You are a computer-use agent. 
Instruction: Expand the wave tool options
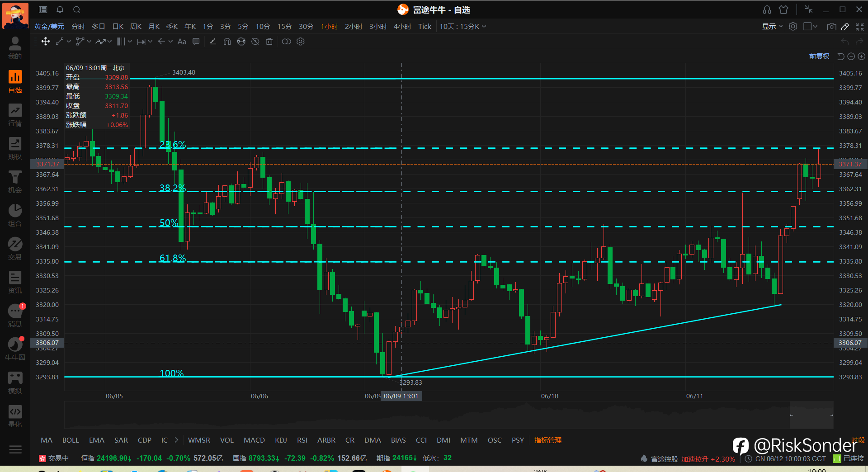pos(109,42)
